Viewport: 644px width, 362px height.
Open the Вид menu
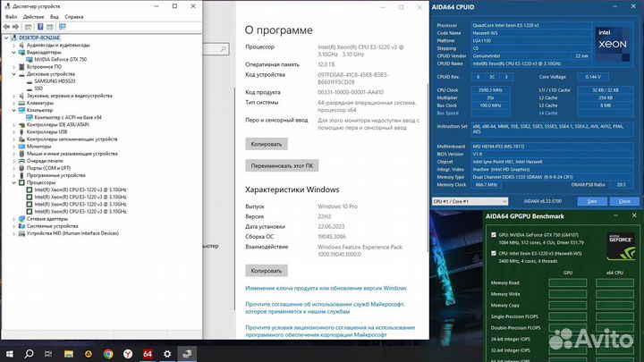55,17
